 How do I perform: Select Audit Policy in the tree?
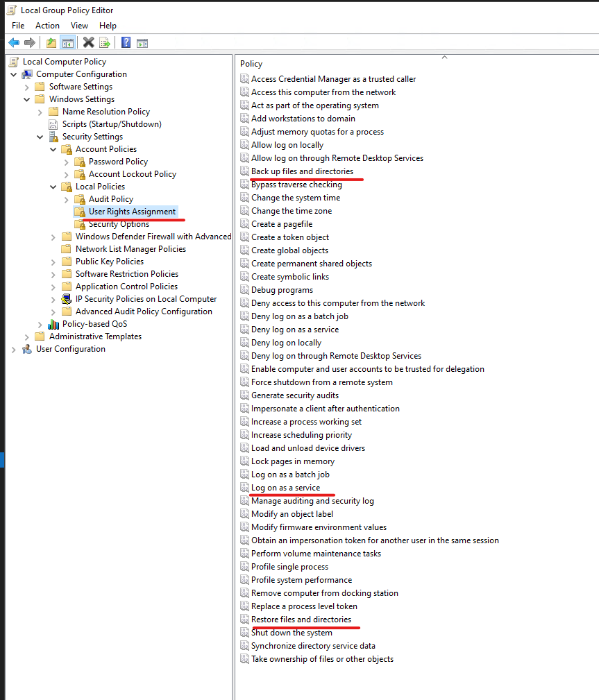(110, 199)
